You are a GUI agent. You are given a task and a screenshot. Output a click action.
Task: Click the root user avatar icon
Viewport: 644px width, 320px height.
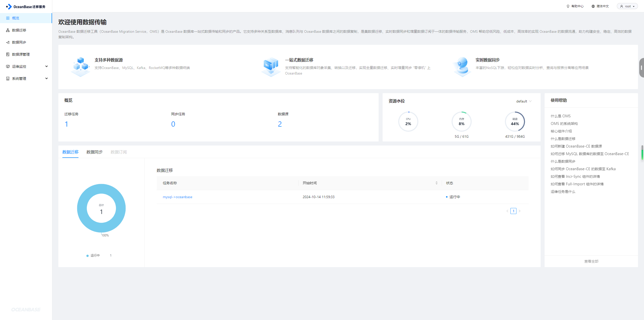pyautogui.click(x=622, y=6)
